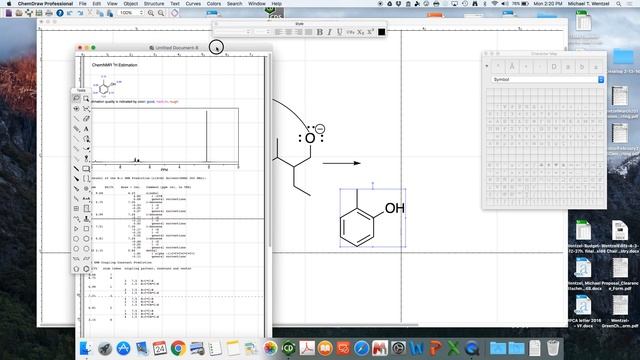Toggle left text alignment in Style toolbar
The width and height of the screenshot is (640, 360).
(278, 32)
